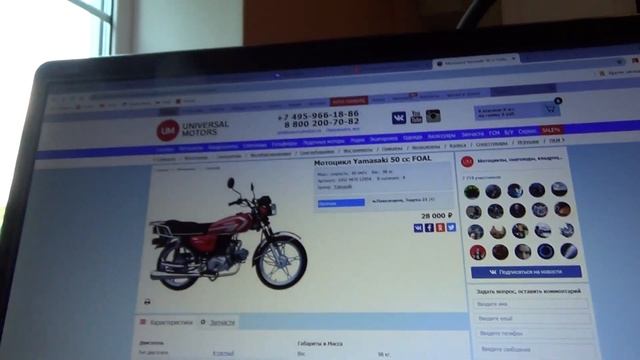
Task: Click the blue button under product specs
Action: coord(341,203)
